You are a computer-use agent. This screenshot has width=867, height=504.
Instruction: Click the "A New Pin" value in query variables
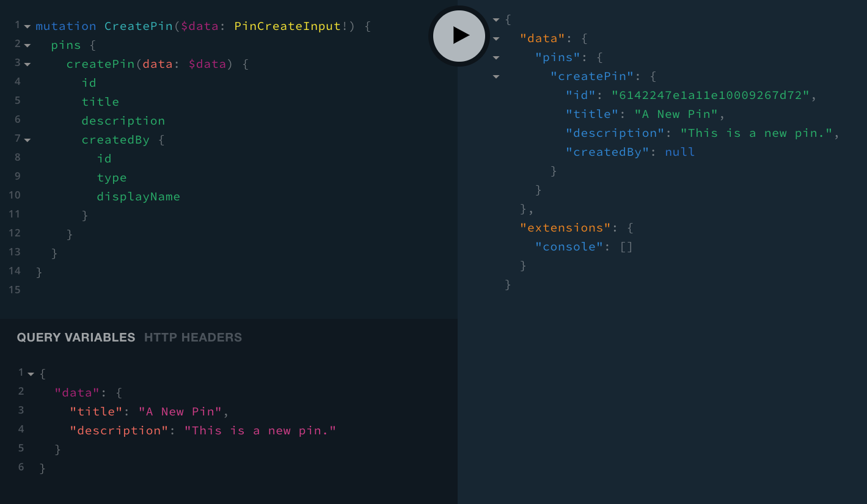click(x=180, y=412)
